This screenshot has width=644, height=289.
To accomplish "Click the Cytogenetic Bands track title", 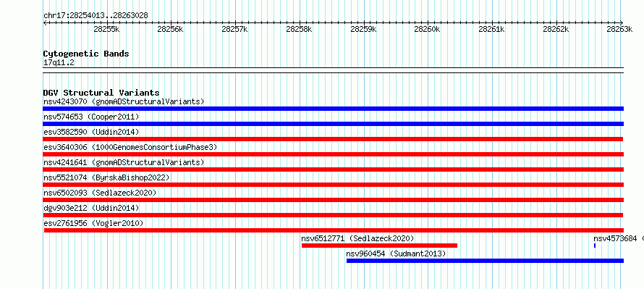I will pos(86,54).
